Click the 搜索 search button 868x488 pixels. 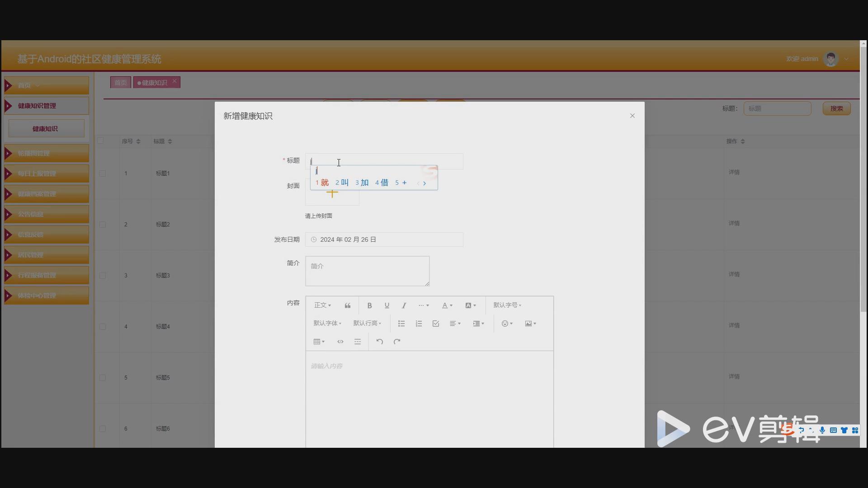[x=836, y=108]
